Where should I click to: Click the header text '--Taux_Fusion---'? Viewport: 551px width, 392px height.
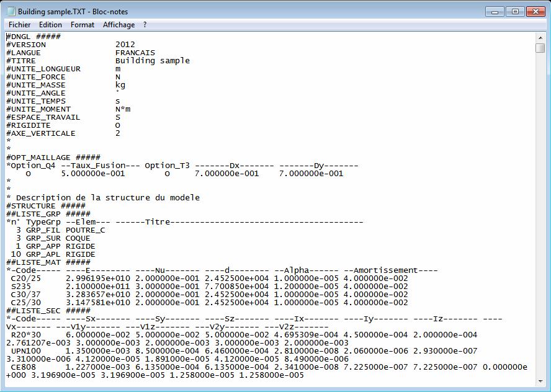click(101, 166)
